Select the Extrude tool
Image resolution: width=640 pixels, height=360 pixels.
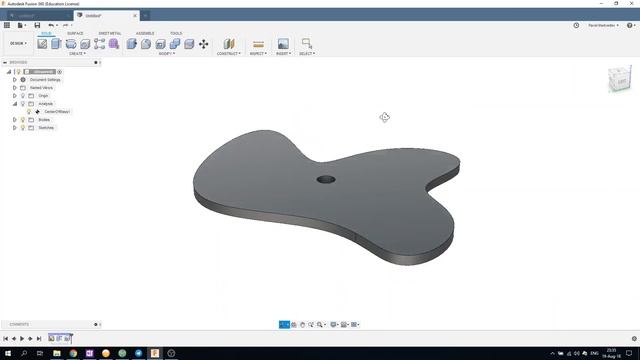56,44
